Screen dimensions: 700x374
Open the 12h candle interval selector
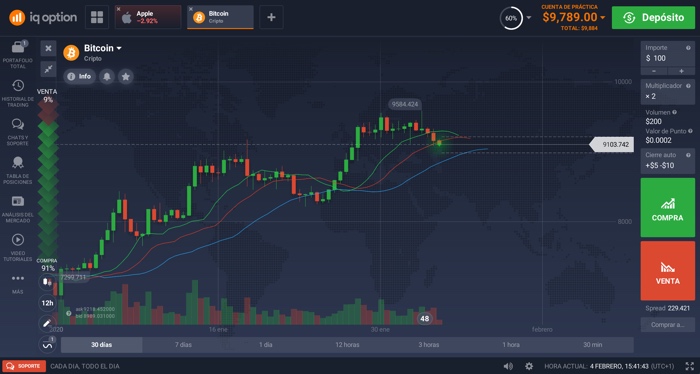click(47, 303)
